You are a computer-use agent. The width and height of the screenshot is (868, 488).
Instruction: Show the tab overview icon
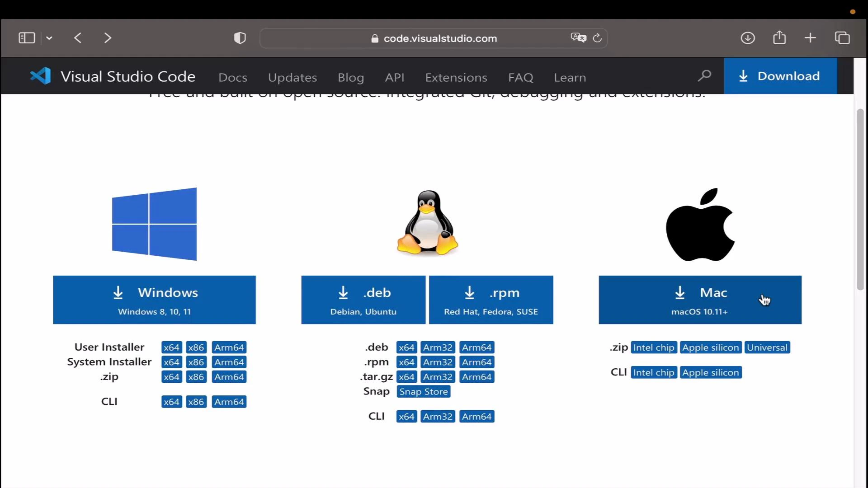(x=842, y=38)
